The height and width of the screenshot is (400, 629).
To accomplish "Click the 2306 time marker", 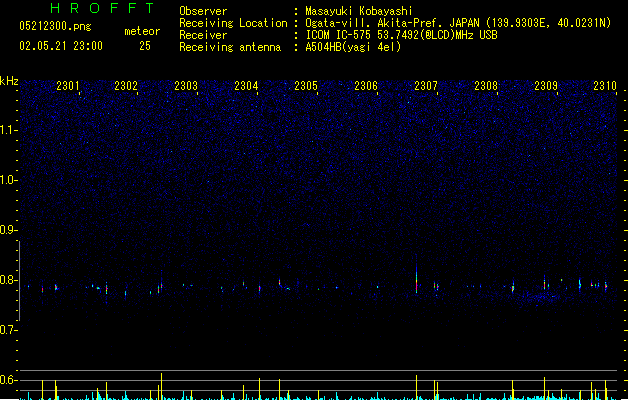I will [x=366, y=86].
